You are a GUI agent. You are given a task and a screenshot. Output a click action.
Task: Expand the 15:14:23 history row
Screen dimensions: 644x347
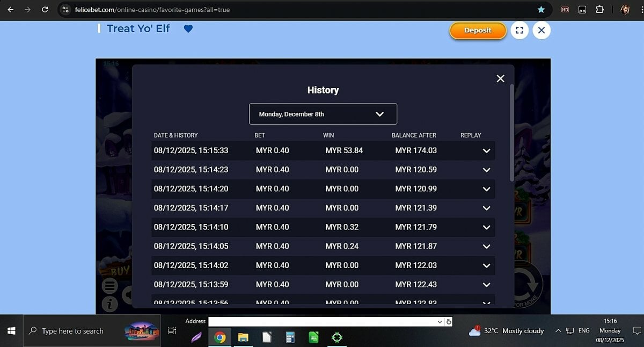[x=486, y=170]
